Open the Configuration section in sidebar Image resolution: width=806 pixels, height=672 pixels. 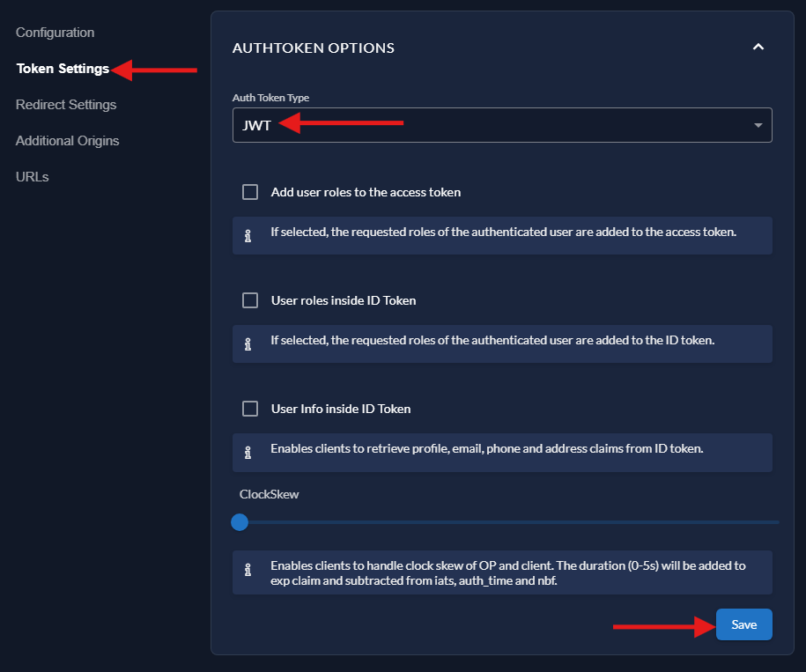click(x=55, y=33)
